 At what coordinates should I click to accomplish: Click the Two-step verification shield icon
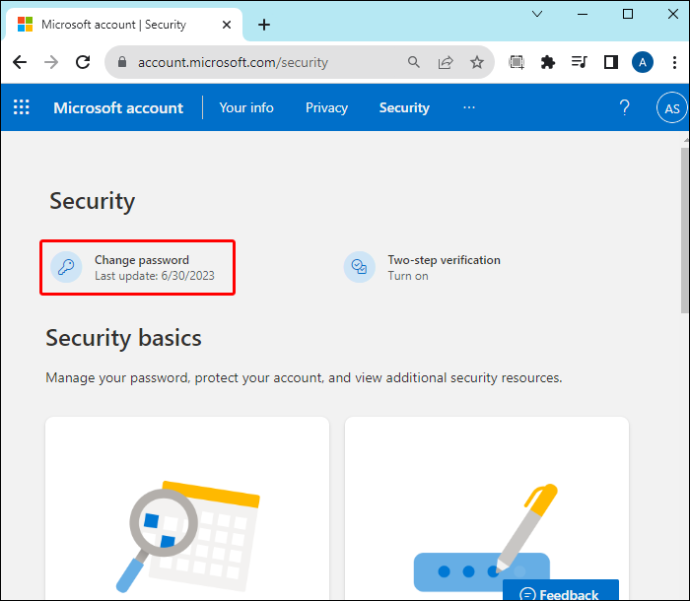point(360,267)
